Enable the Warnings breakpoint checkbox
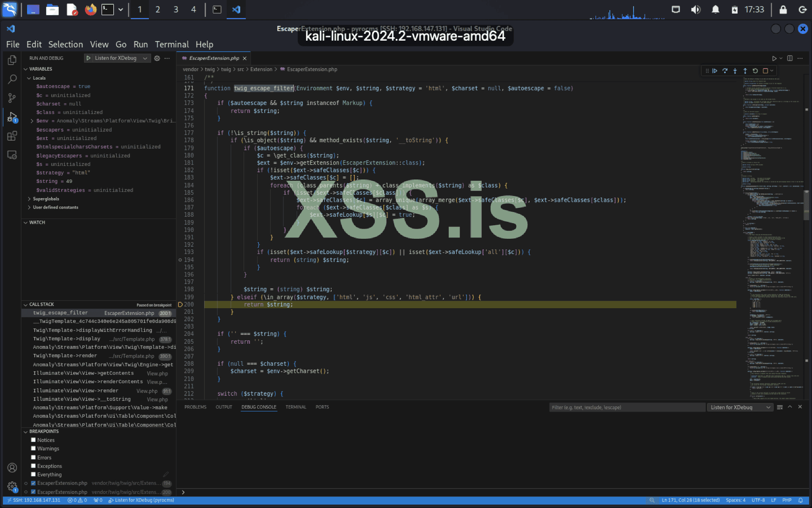The height and width of the screenshot is (508, 812). [33, 449]
